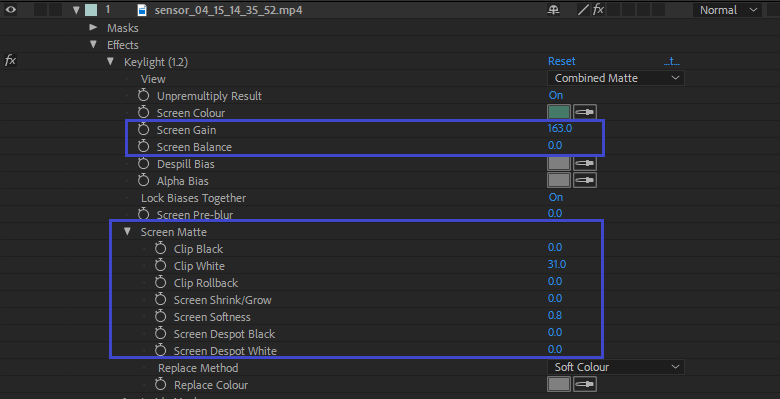Click the Screen Softness stopwatch
This screenshot has height=399, width=780.
[160, 316]
